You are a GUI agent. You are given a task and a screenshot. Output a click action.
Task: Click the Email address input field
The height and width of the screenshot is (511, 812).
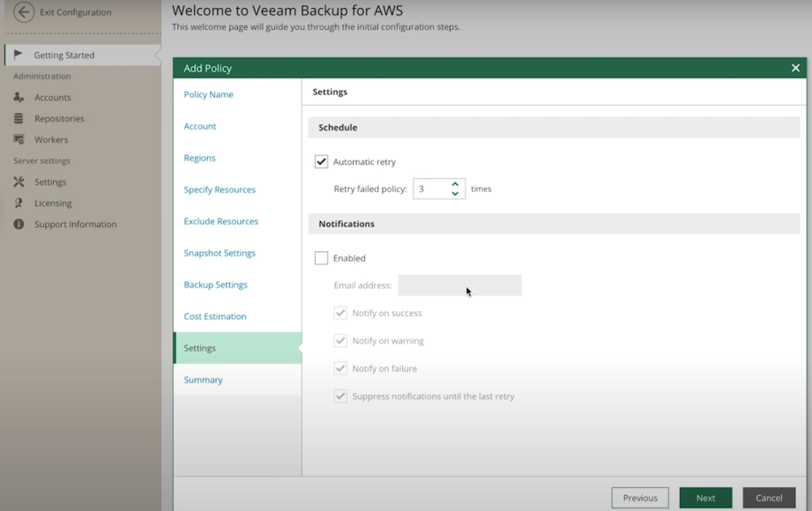click(x=459, y=285)
